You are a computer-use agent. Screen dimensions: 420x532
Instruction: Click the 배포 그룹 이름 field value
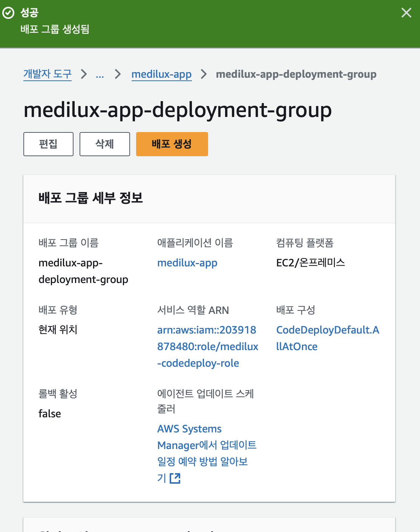(x=83, y=271)
